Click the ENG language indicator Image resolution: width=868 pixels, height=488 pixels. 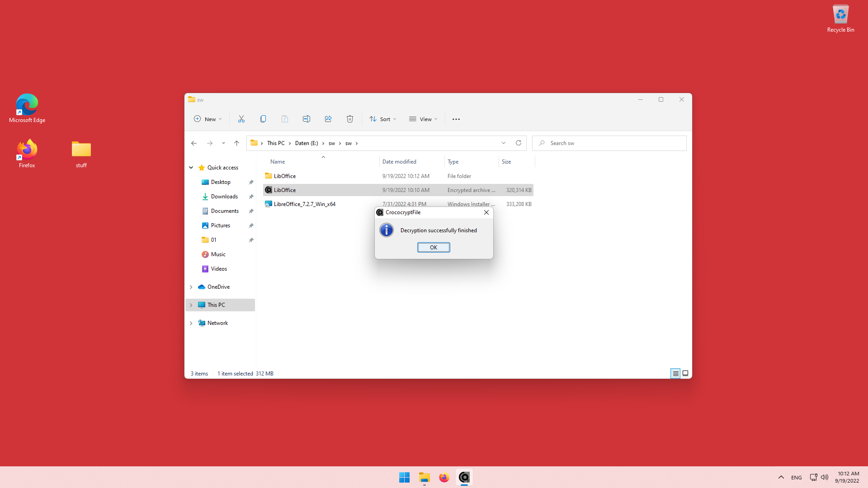(x=797, y=478)
